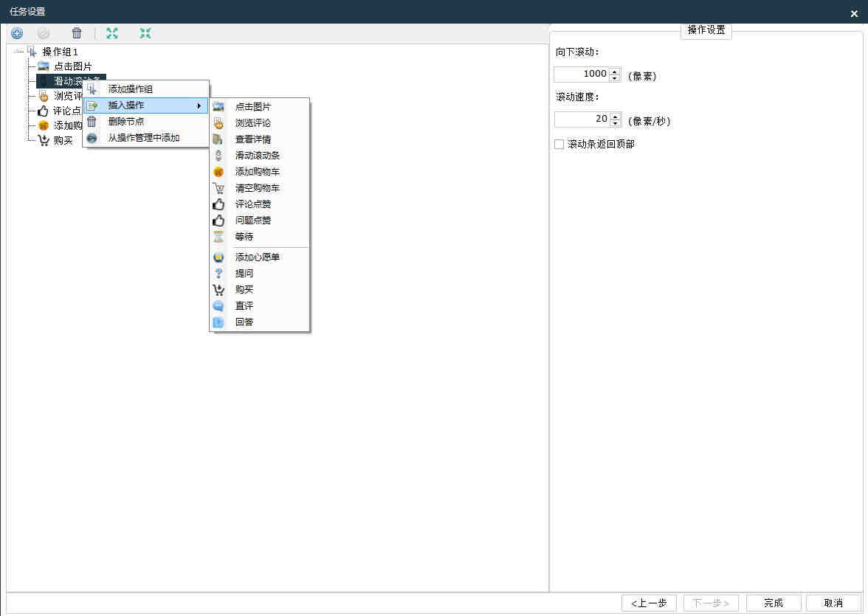Select the 操作组1 group node
Screen dimensions: 868x616
[60, 52]
